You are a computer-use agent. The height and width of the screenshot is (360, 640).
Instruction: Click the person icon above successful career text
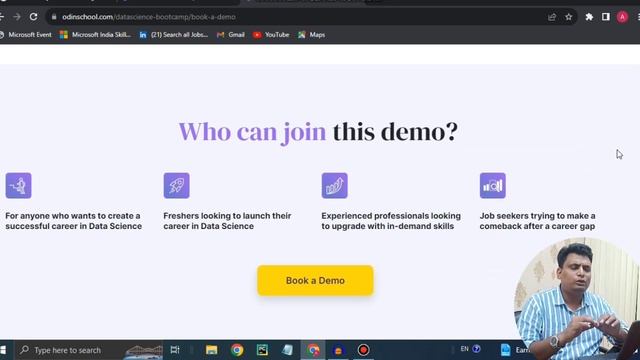18,186
